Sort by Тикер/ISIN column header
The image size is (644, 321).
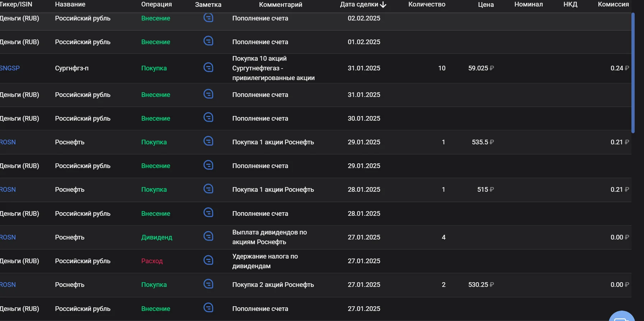[16, 4]
